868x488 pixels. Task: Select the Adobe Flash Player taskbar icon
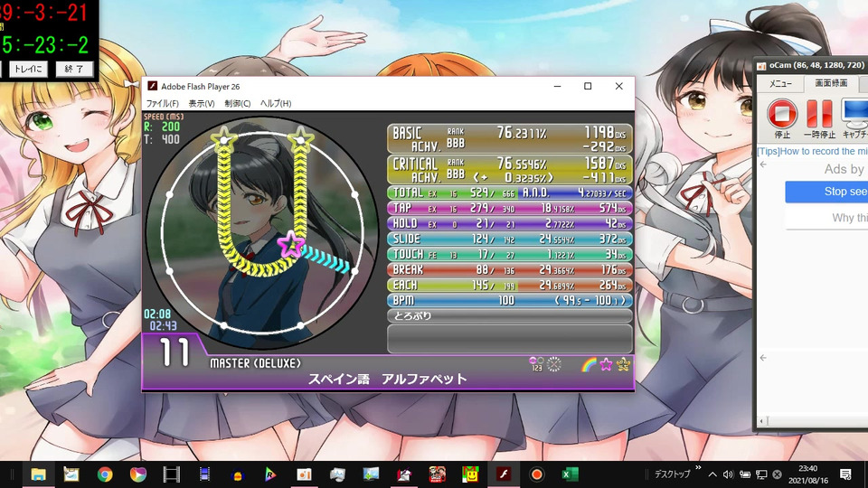(x=504, y=474)
